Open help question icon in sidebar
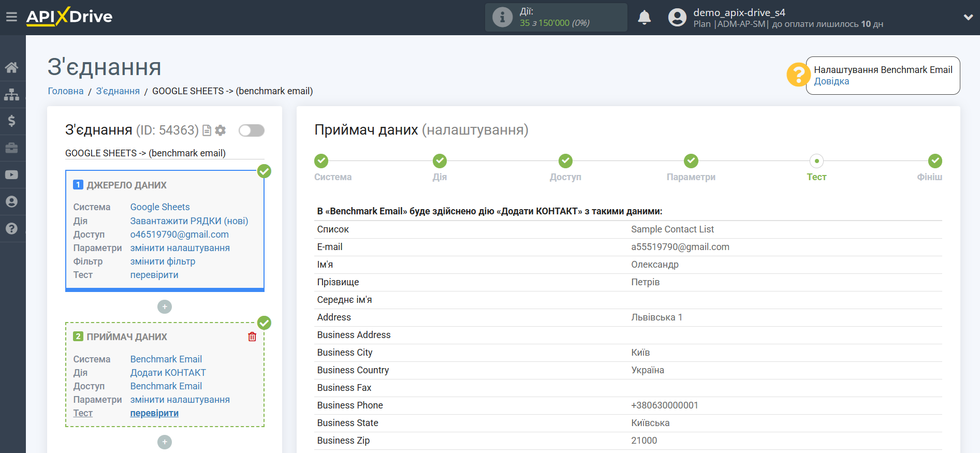 (x=11, y=229)
